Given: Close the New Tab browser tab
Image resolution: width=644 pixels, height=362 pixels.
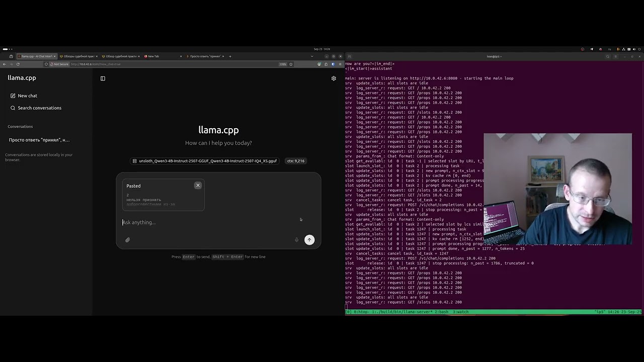Looking at the screenshot, I should tap(181, 56).
